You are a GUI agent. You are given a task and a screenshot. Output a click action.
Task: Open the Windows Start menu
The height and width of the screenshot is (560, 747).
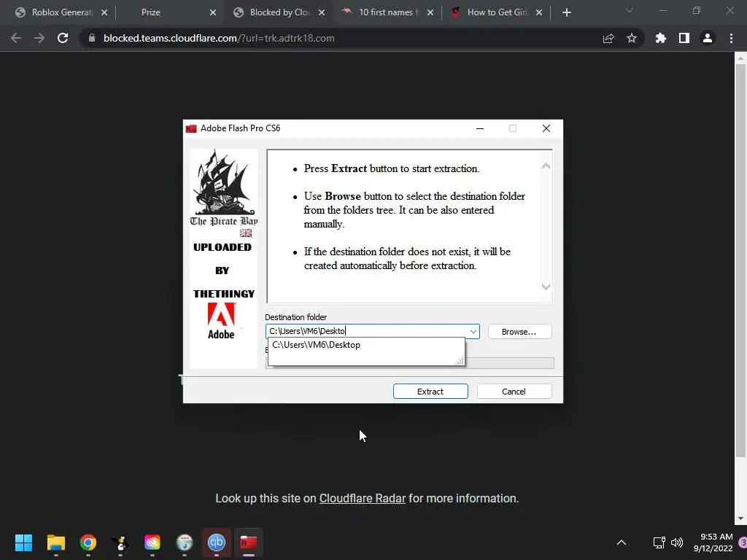23,542
